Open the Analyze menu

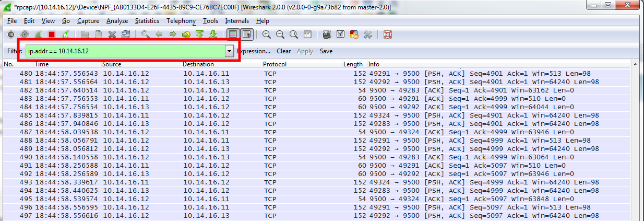tap(117, 21)
